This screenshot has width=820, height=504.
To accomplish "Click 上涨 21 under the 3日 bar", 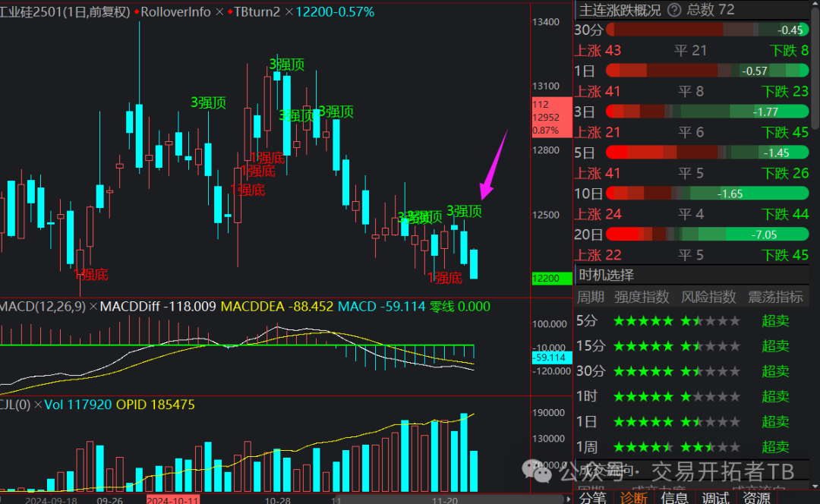I will [598, 132].
